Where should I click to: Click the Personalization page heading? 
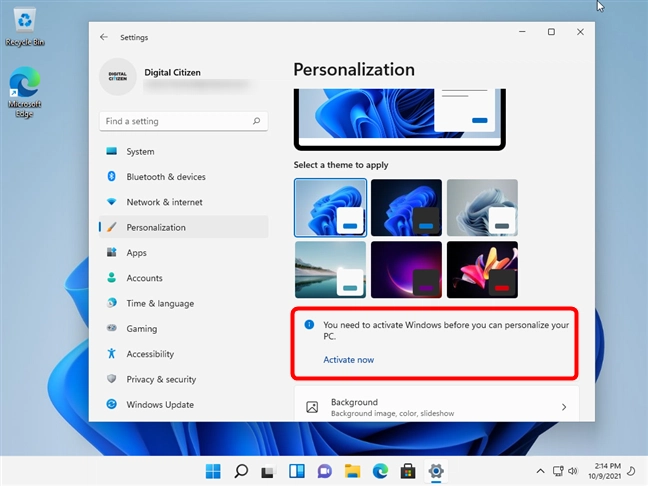click(354, 69)
